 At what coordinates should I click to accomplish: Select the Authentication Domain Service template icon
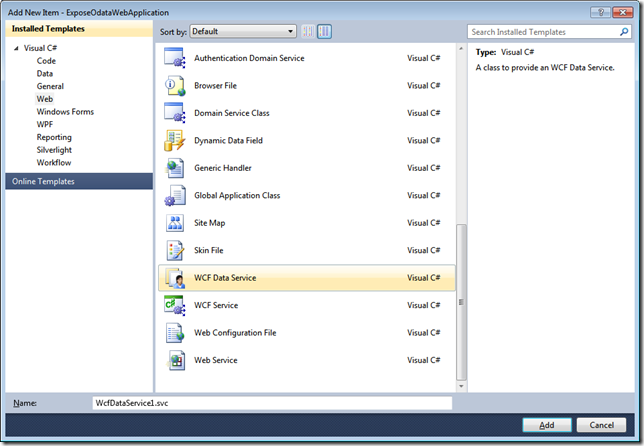point(175,58)
